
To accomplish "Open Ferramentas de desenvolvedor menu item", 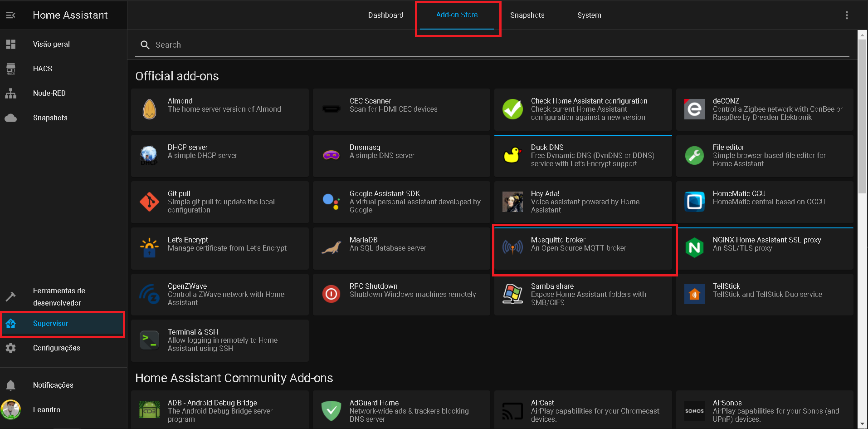I will click(63, 296).
